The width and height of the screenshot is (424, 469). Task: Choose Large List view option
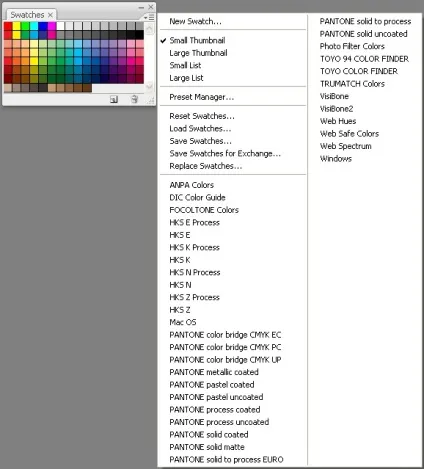tap(186, 78)
